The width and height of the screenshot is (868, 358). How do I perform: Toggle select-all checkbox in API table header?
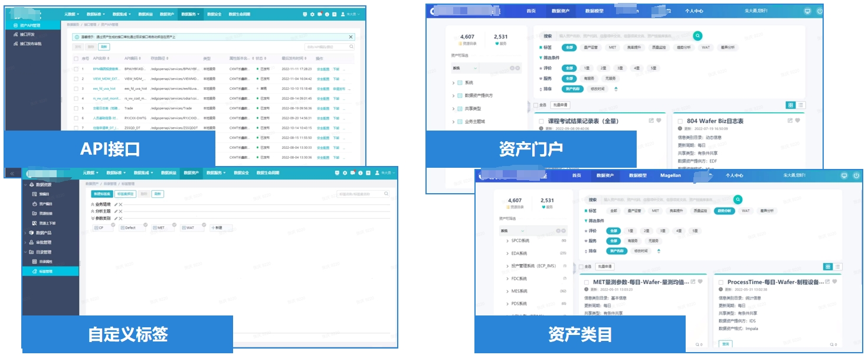coord(76,59)
